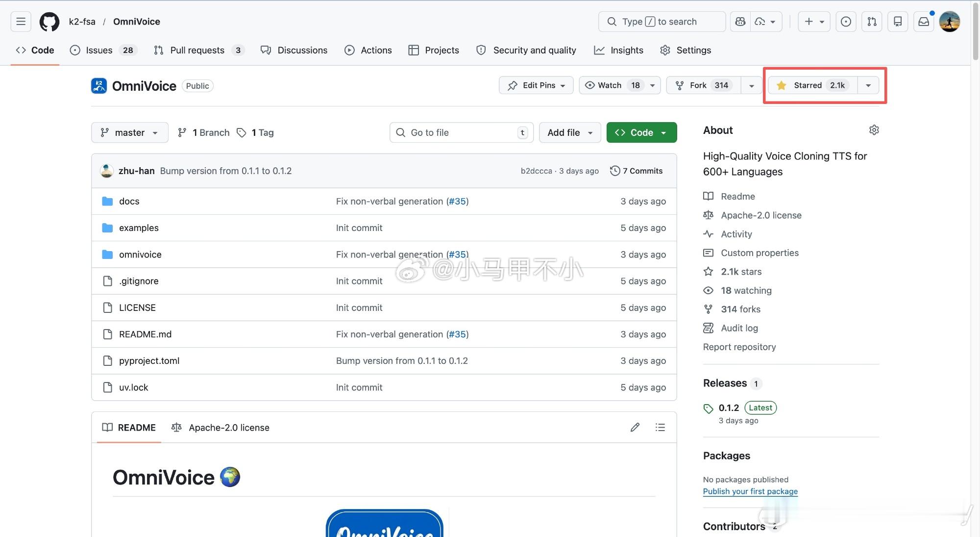This screenshot has height=537, width=980.
Task: Click the About settings gear icon
Action: pyautogui.click(x=874, y=130)
